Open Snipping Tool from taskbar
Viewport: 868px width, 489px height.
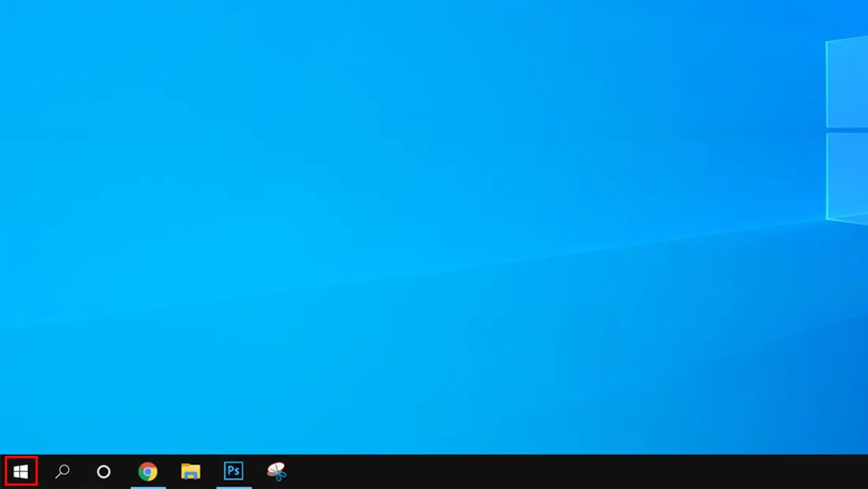point(276,472)
